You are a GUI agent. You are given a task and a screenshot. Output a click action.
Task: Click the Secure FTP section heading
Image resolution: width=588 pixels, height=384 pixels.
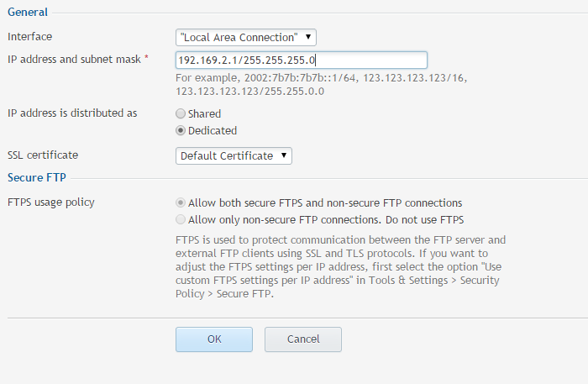pos(36,177)
